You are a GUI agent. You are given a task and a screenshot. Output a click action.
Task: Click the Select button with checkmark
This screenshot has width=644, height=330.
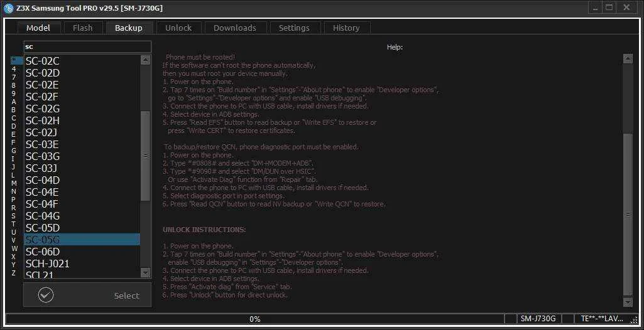click(x=87, y=295)
